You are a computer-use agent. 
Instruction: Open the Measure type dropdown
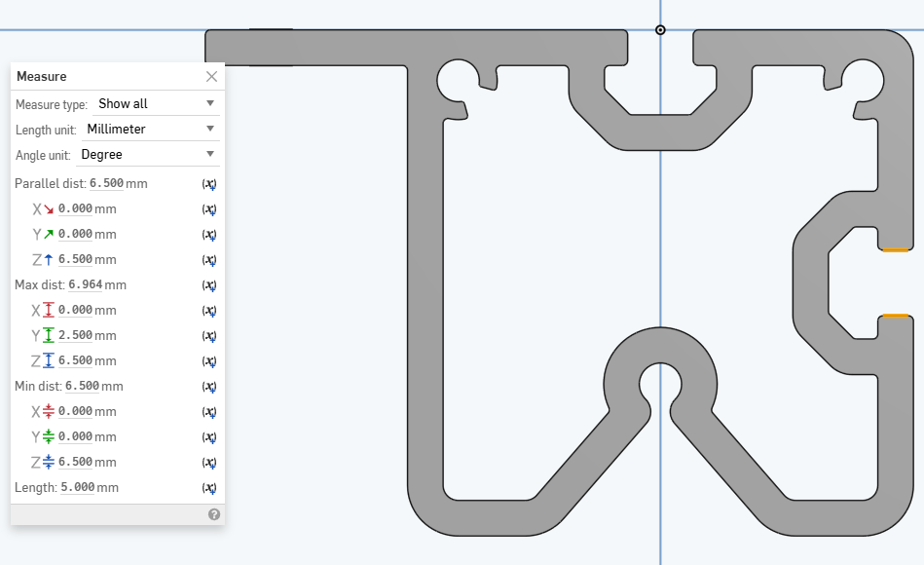point(156,104)
